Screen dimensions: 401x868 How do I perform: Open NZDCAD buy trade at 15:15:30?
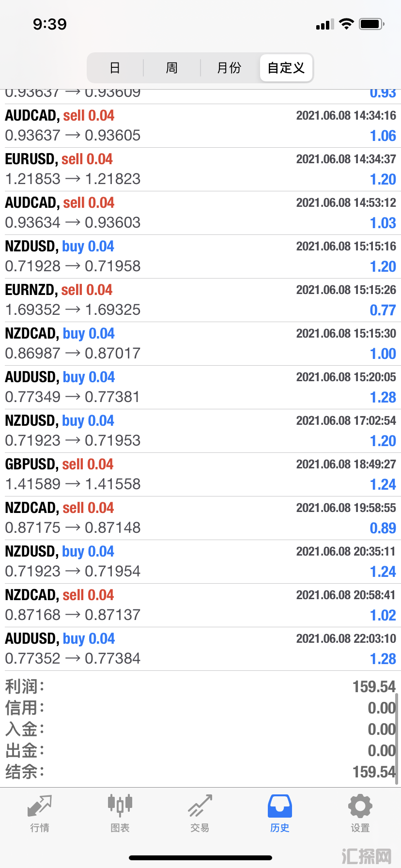click(200, 344)
